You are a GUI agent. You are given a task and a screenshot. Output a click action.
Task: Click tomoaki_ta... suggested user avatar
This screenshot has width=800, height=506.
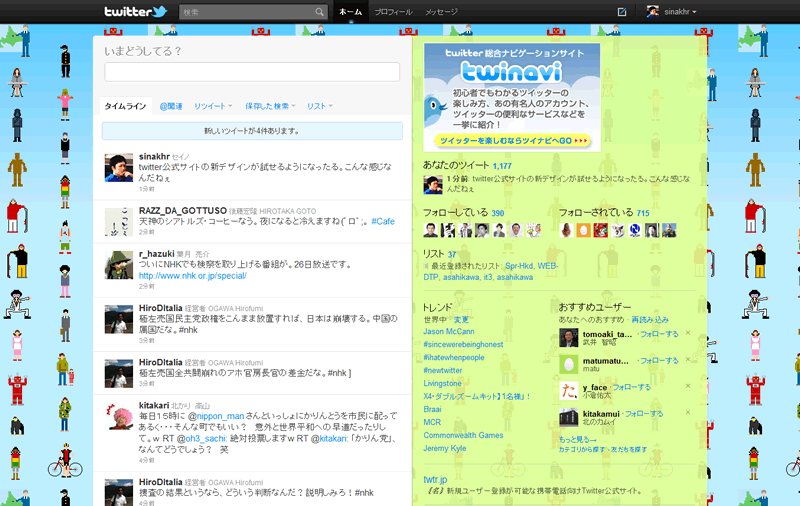click(568, 338)
